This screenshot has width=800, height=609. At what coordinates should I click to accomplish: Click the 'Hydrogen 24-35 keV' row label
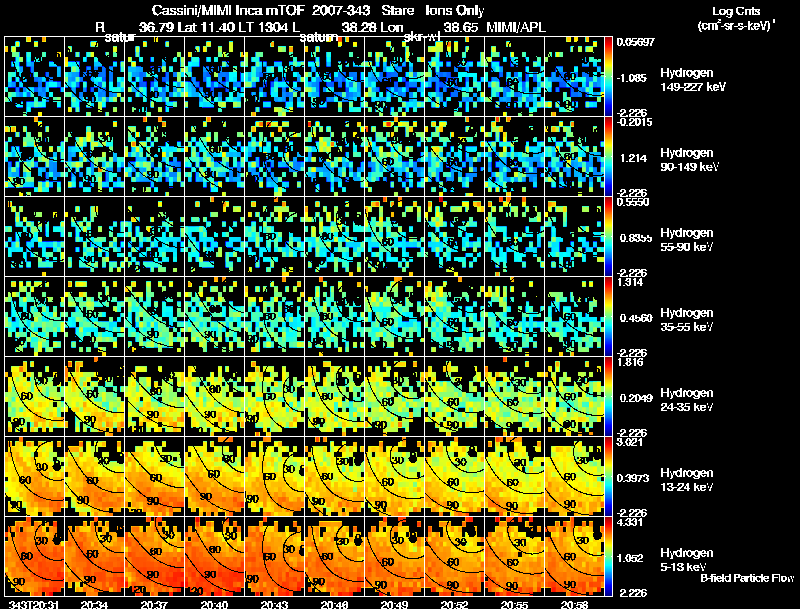687,400
